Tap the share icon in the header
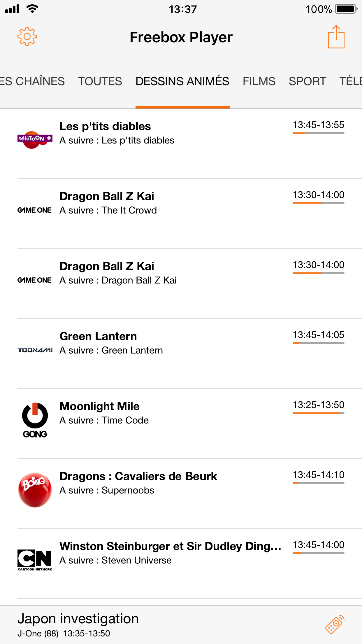Screen dimensions: 362x644 336,37
